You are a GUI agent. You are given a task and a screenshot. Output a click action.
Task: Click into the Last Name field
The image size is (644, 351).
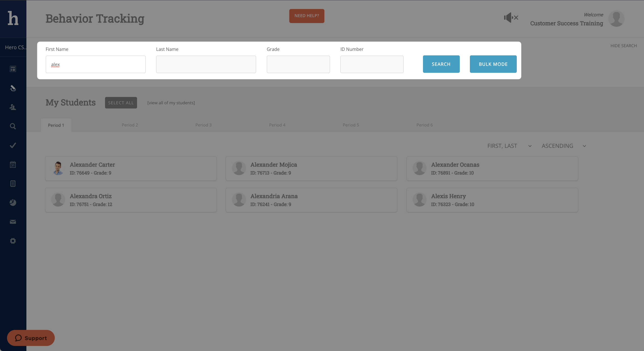pos(206,64)
